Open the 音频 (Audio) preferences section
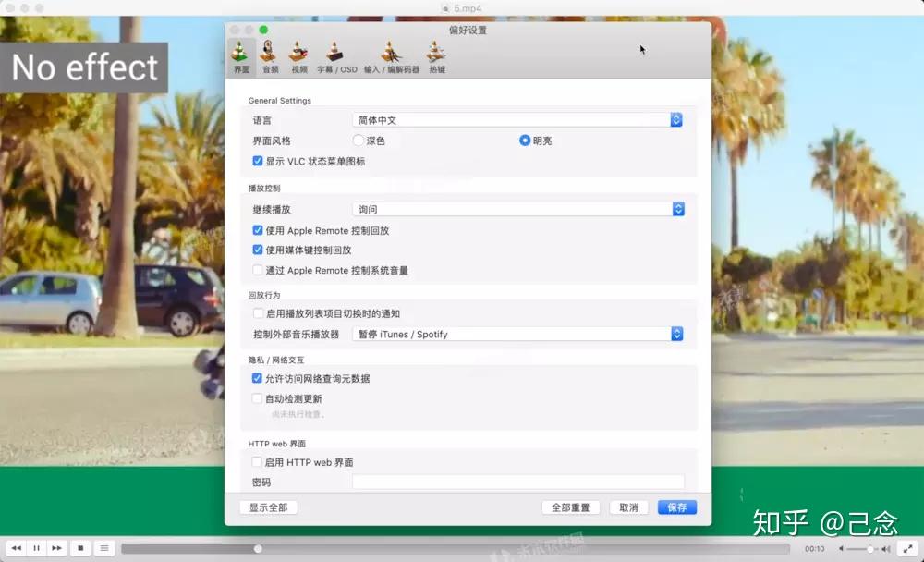This screenshot has width=924, height=562. pos(269,55)
